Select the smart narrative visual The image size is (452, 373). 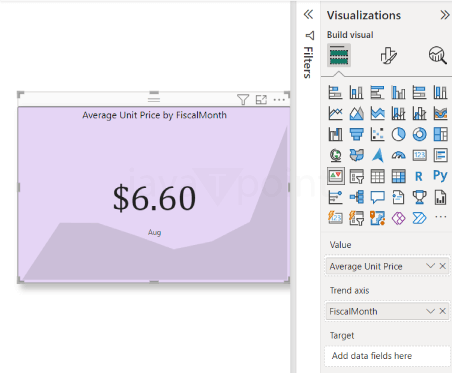pos(398,197)
